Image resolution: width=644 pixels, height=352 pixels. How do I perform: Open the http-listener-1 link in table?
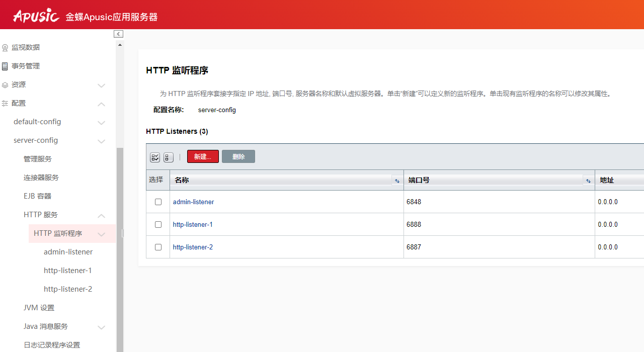(x=193, y=225)
